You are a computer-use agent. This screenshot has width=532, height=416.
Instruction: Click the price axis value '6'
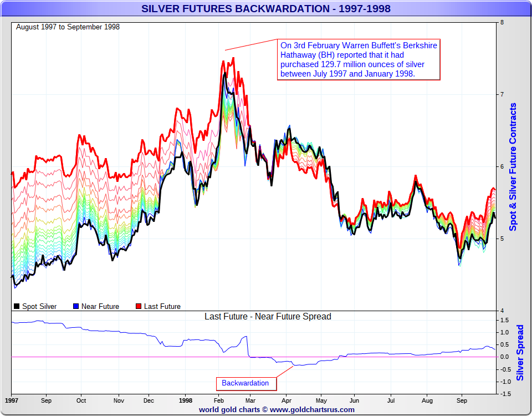point(502,166)
